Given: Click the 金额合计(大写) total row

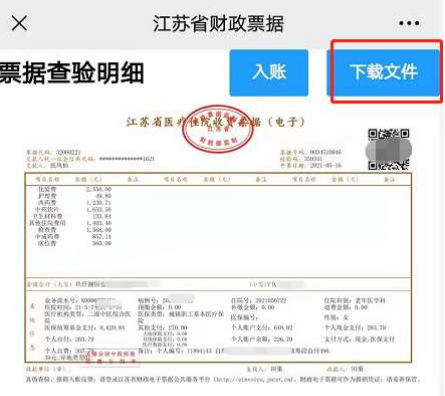Looking at the screenshot, I should (x=218, y=284).
